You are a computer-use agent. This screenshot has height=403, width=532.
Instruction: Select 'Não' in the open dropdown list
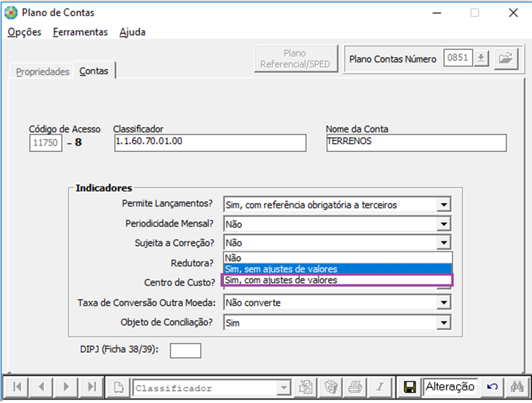(x=338, y=258)
